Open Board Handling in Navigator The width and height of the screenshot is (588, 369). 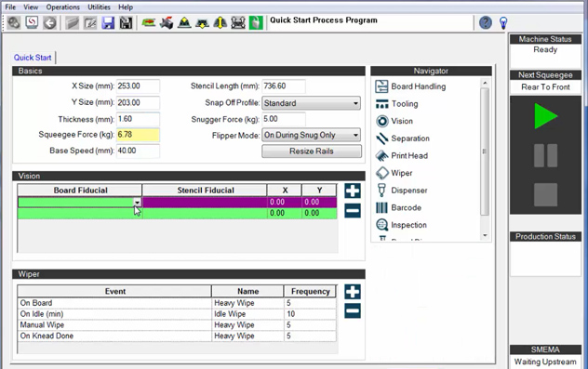click(x=410, y=86)
